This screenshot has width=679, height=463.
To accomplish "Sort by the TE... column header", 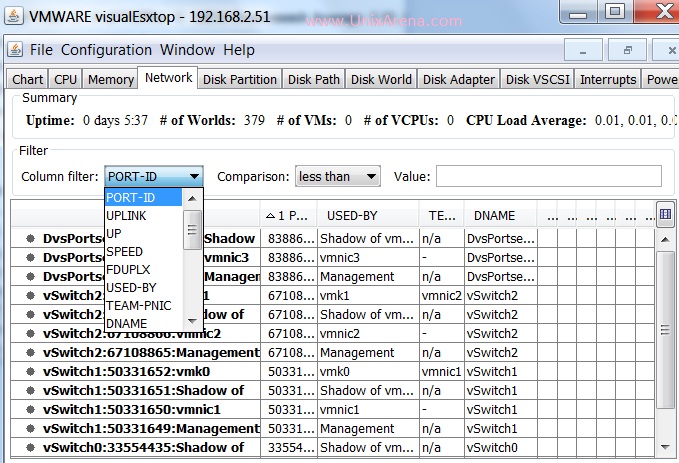I will click(442, 215).
